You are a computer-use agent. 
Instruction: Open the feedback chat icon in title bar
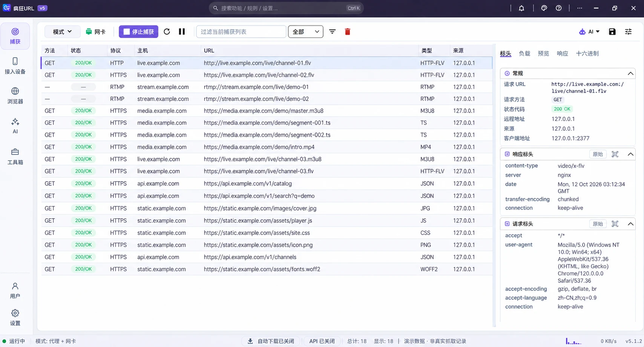point(544,8)
